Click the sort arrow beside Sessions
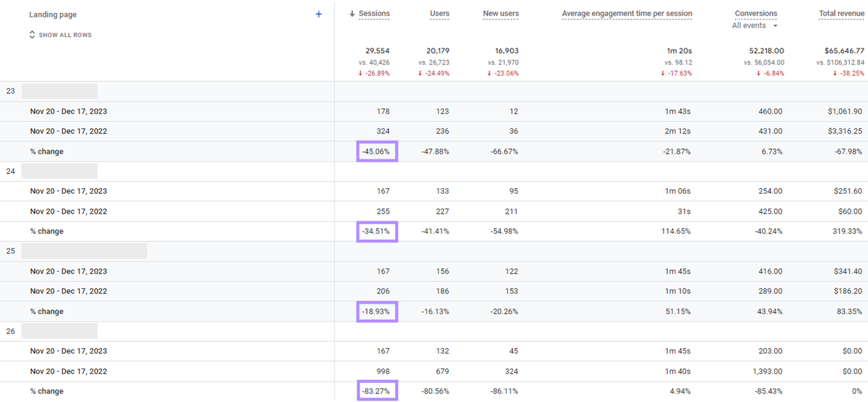 pyautogui.click(x=352, y=14)
